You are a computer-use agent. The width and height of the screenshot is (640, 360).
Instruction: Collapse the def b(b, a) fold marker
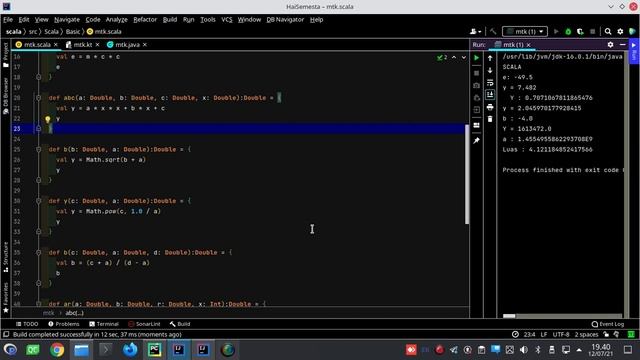click(x=38, y=149)
